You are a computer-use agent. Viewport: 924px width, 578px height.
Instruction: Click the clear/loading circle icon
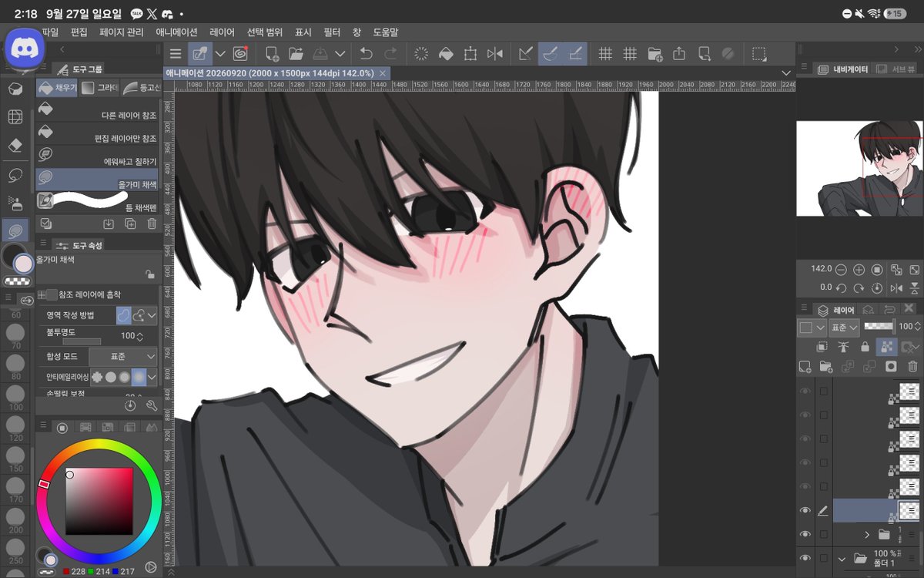(x=421, y=54)
